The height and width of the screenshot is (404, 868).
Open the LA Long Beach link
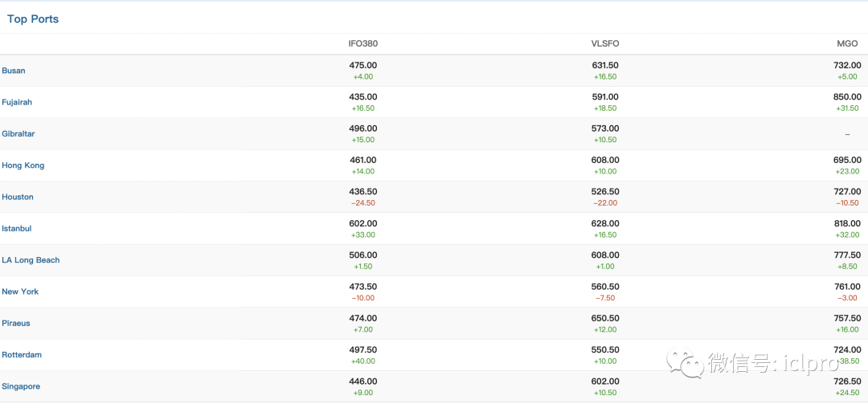(x=31, y=260)
